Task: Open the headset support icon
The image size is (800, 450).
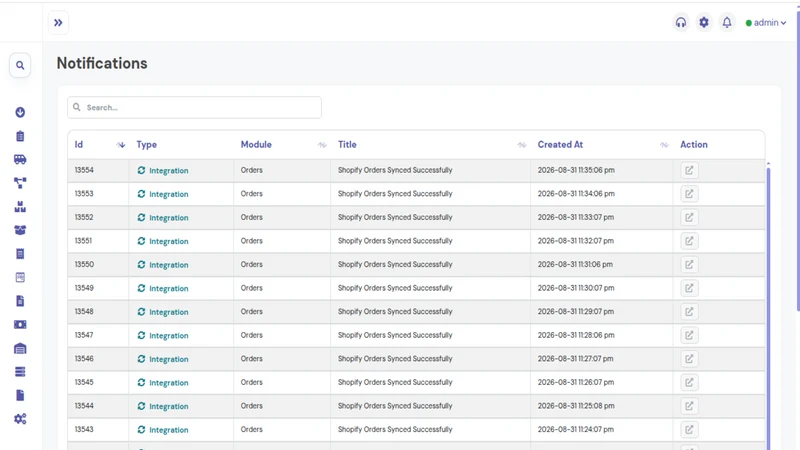Action: tap(681, 22)
